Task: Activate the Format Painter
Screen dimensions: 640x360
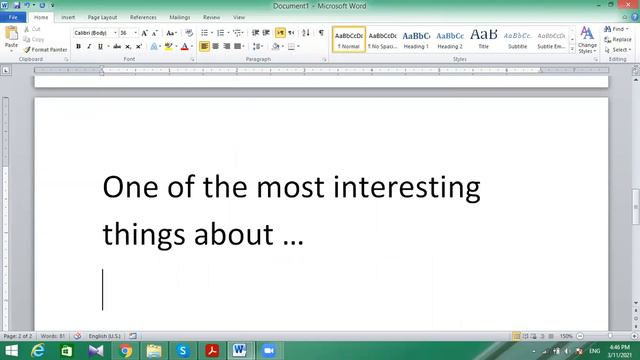Action: click(x=45, y=49)
